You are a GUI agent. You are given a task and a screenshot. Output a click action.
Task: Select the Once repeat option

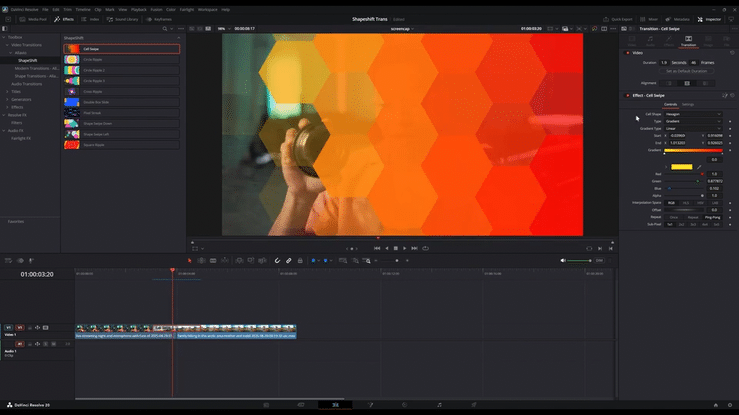point(673,217)
